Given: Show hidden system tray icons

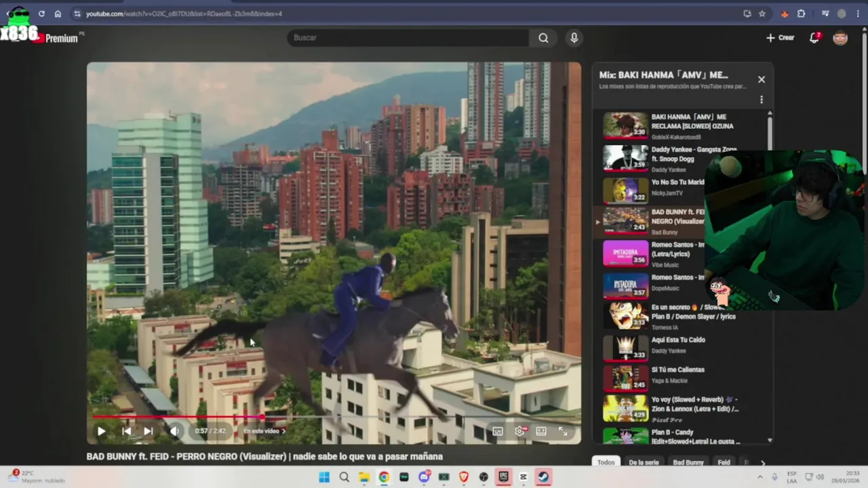Looking at the screenshot, I should click(x=760, y=477).
